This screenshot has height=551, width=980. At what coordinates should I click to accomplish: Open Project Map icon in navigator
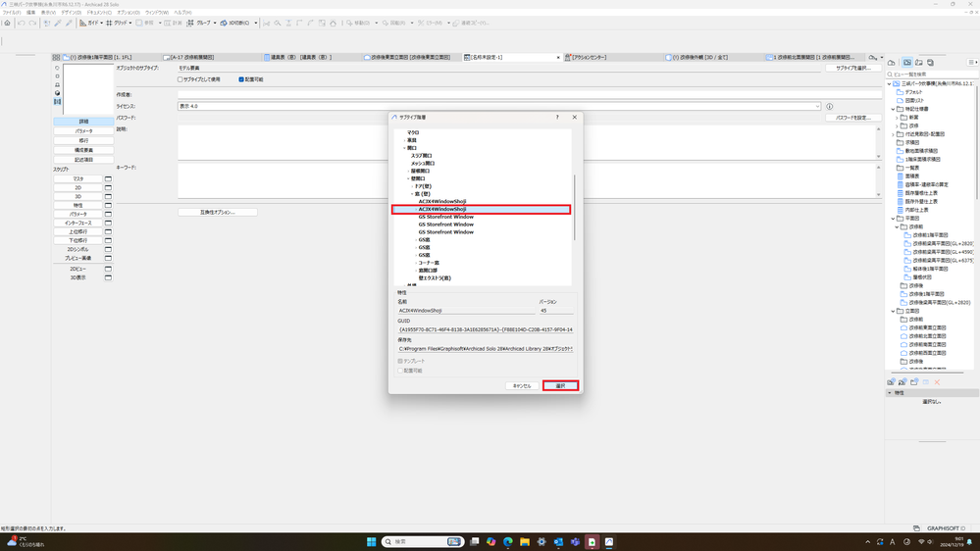(x=892, y=63)
